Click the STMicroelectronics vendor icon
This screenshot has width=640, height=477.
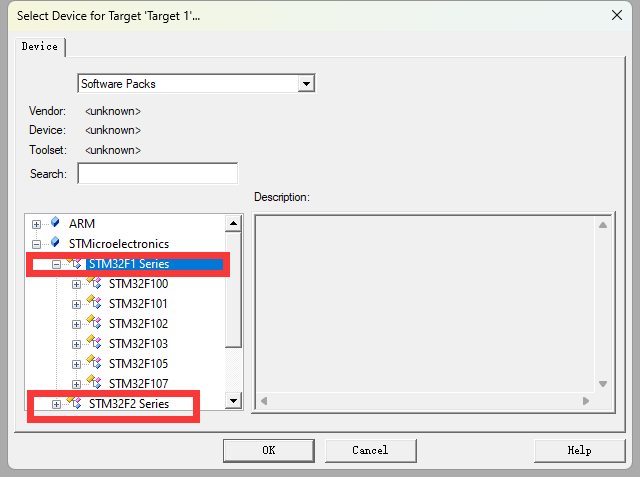55,242
